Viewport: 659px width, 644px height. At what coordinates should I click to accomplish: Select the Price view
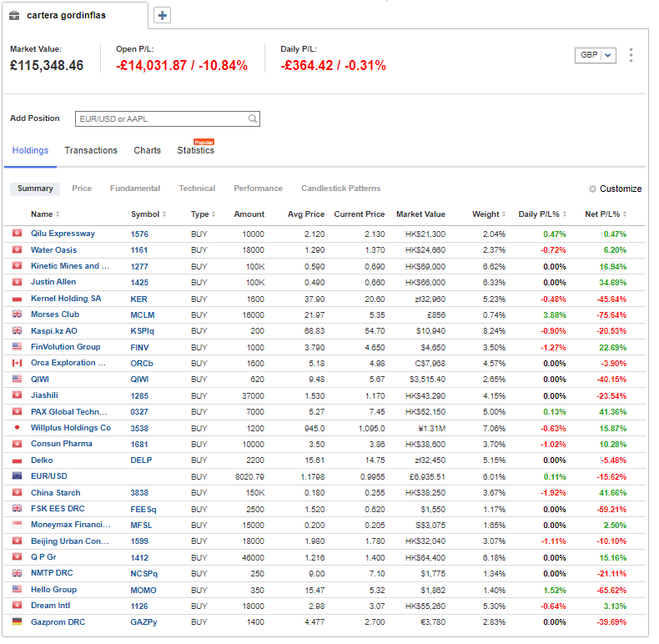tap(82, 189)
